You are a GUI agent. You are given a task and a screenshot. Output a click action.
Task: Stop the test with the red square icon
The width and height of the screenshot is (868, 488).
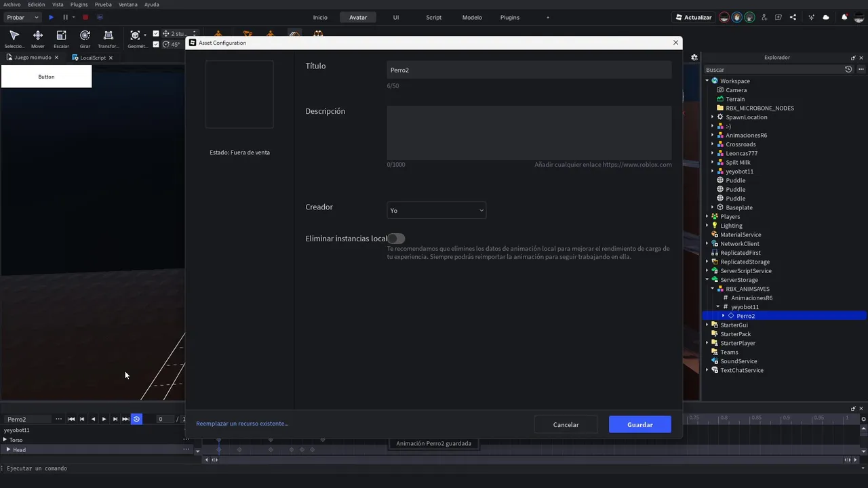coord(85,17)
